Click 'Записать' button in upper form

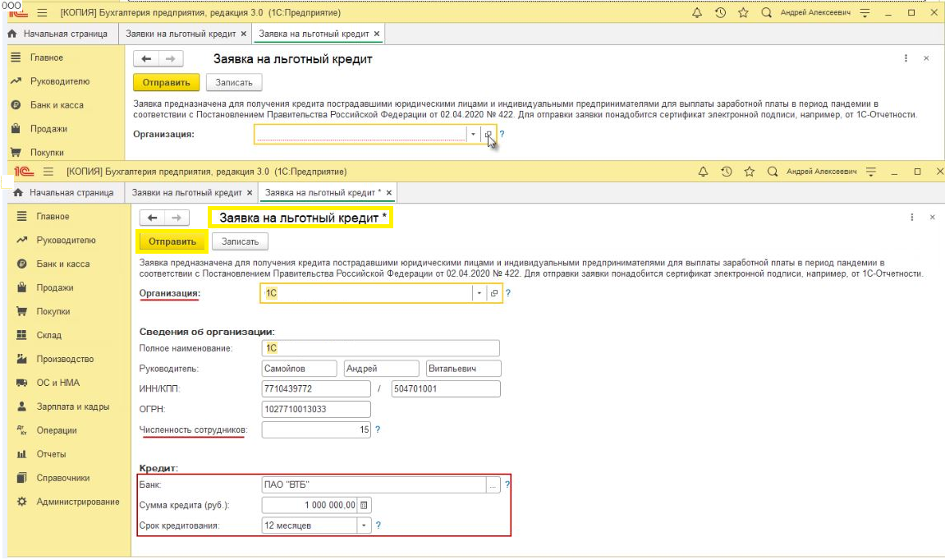pos(234,83)
